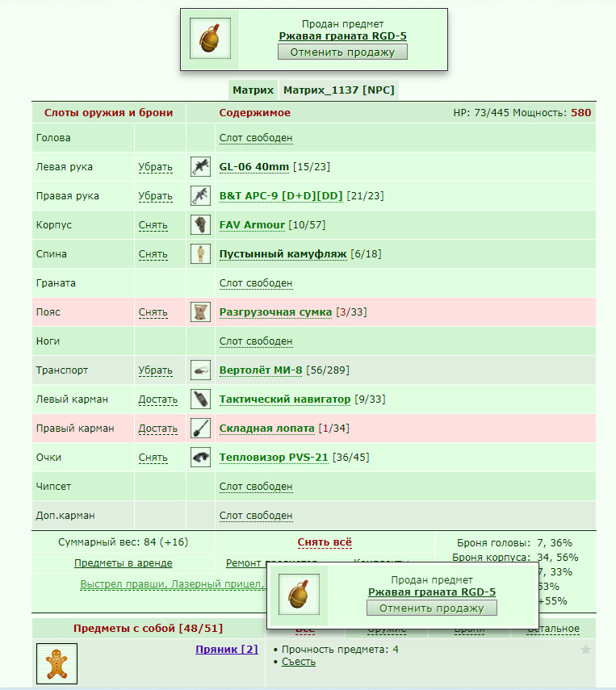The width and height of the screenshot is (616, 690).
Task: Click Убрать for Левая рука slot
Action: coord(155,167)
